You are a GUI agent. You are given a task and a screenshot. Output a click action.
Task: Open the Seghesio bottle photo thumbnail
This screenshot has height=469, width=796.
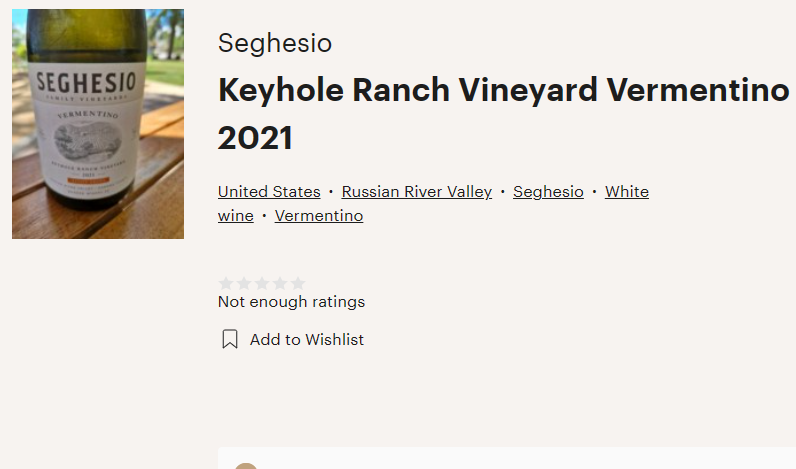pyautogui.click(x=98, y=124)
